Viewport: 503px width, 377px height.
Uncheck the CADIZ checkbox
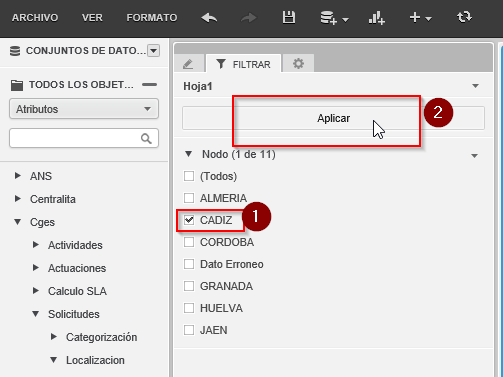click(189, 220)
